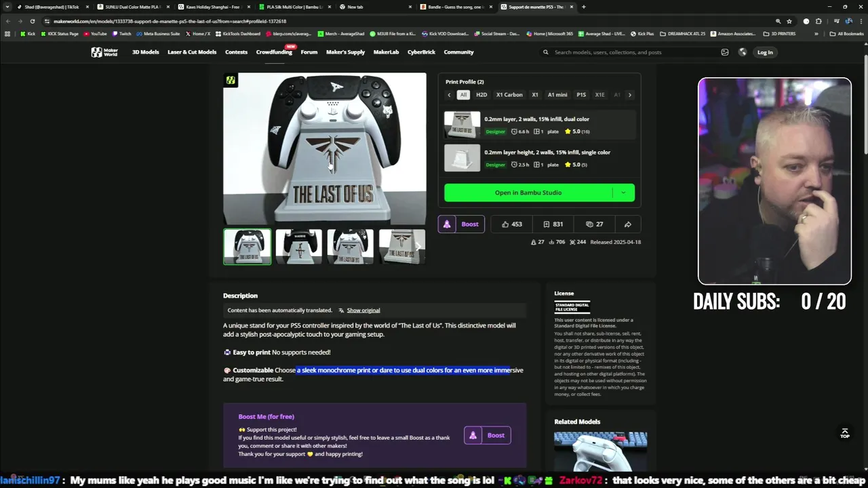Open the related model keyboard thumbnail
The image size is (868, 488).
[x=601, y=451]
